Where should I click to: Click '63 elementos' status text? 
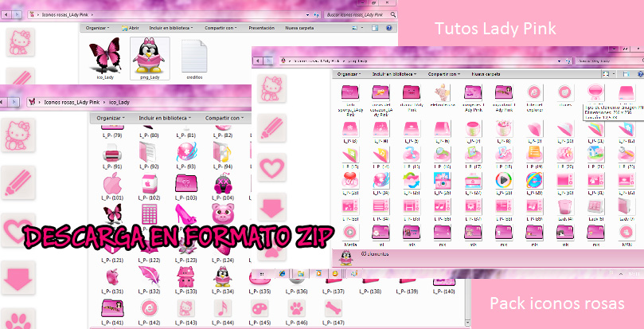click(x=375, y=254)
